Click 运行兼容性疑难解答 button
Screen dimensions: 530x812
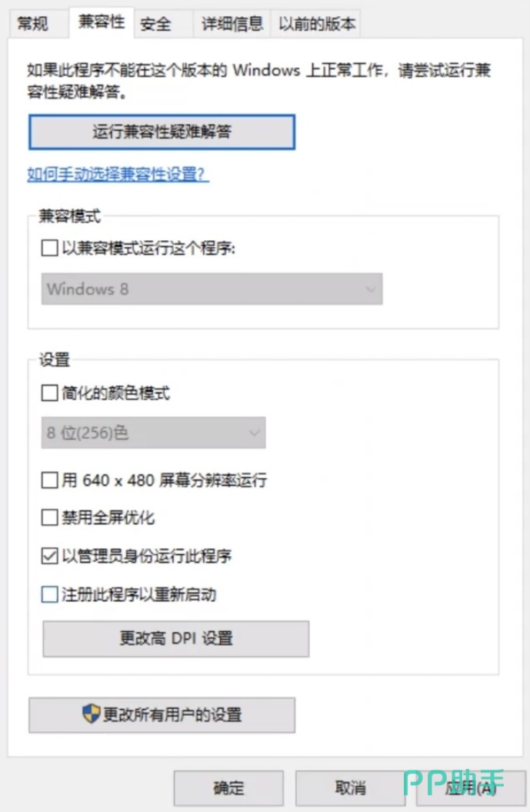162,132
